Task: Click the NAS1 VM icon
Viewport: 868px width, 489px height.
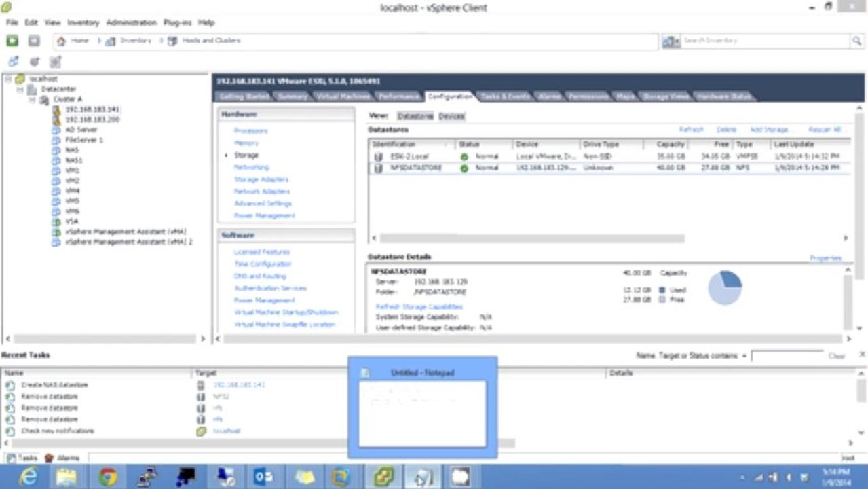Action: [57, 160]
